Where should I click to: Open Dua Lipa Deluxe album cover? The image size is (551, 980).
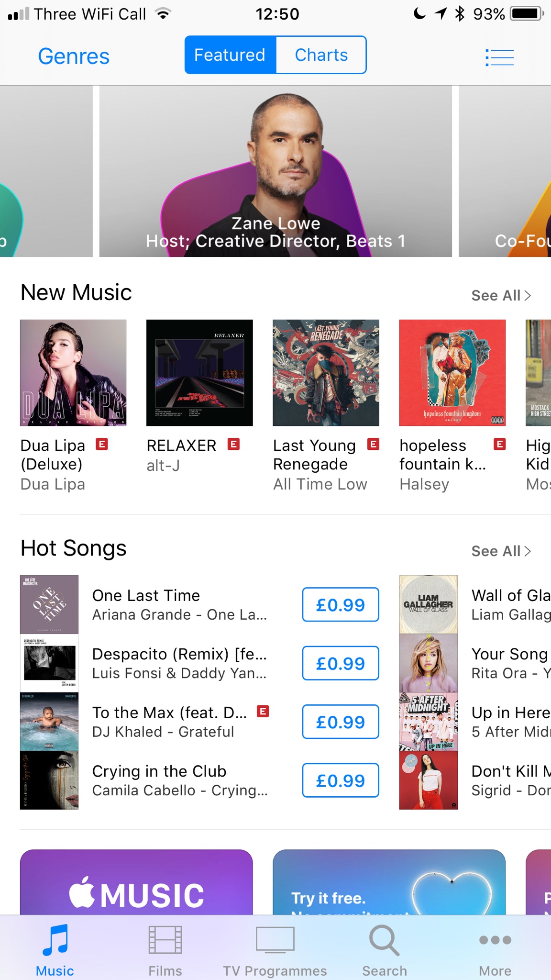73,373
